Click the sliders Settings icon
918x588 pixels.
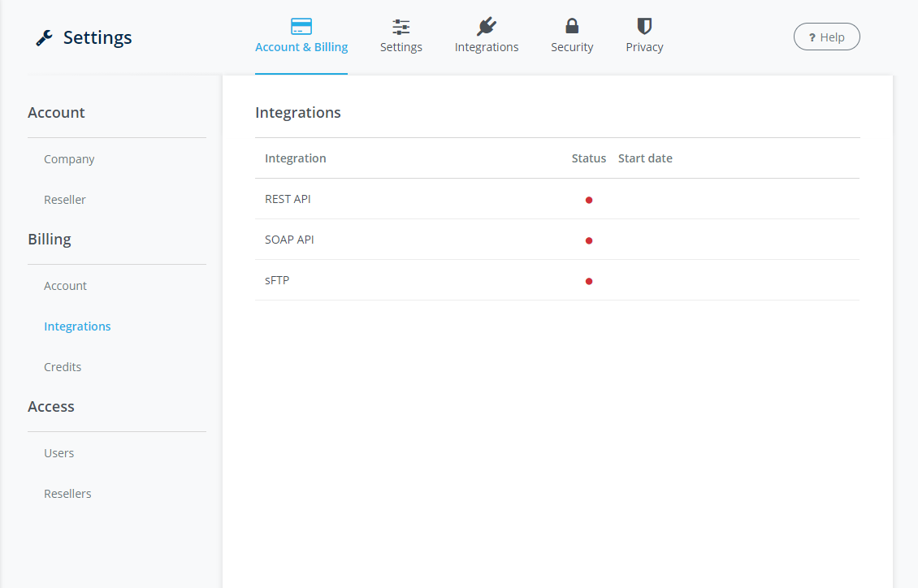[401, 27]
